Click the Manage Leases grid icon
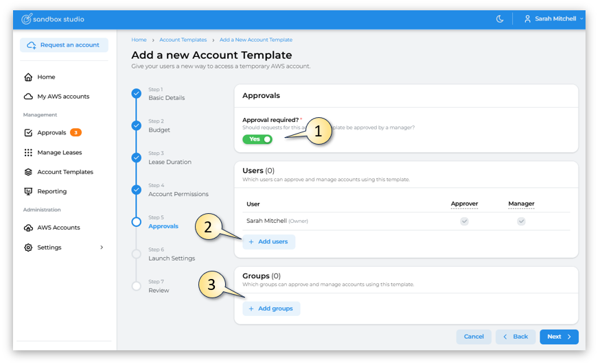Viewport: 602px width, 364px height. [28, 153]
